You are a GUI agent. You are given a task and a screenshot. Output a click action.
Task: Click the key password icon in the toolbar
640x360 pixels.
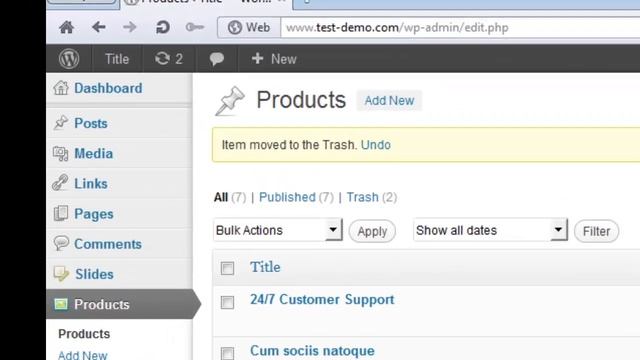pos(195,27)
